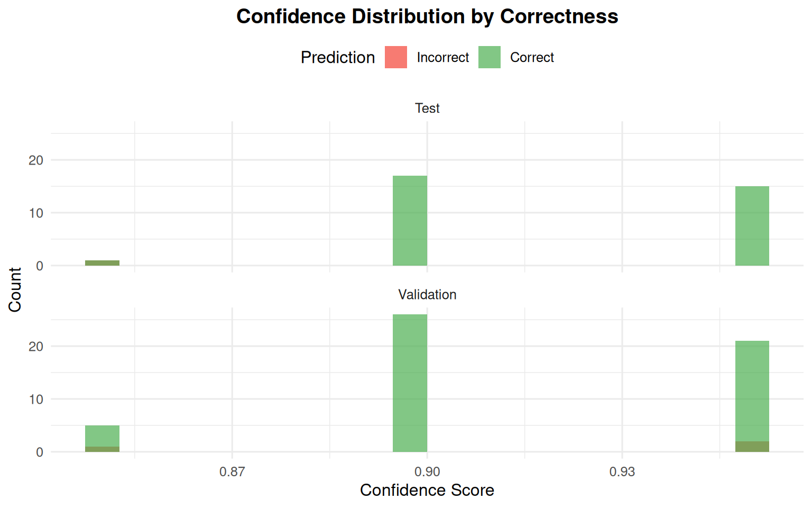The image size is (812, 508).
Task: Select the "Correct" legend label
Action: [532, 57]
